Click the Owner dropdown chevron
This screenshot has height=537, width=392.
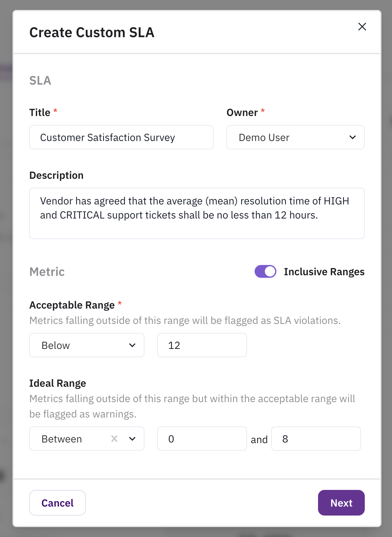point(353,137)
